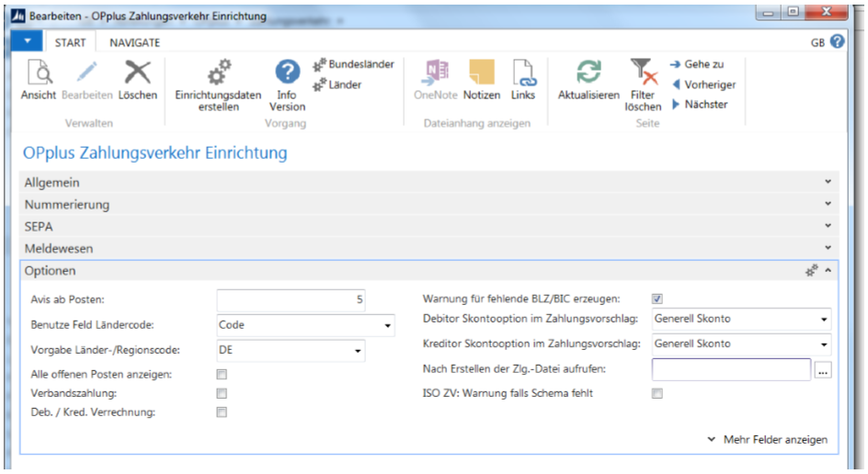Enable ISO ZV Warnung falls Schema fehlt
Viewport: 868px width, 474px height.
[x=657, y=393]
